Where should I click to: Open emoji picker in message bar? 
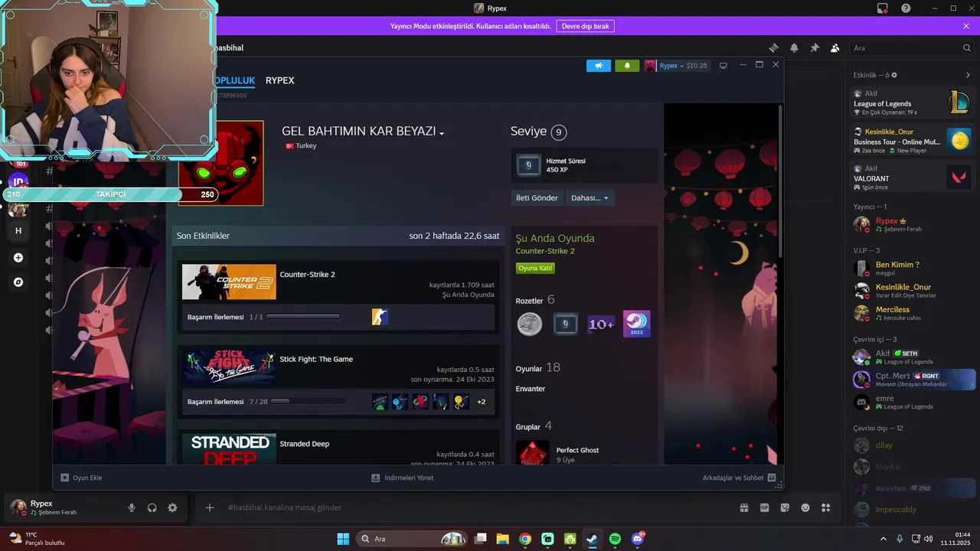pos(805,507)
